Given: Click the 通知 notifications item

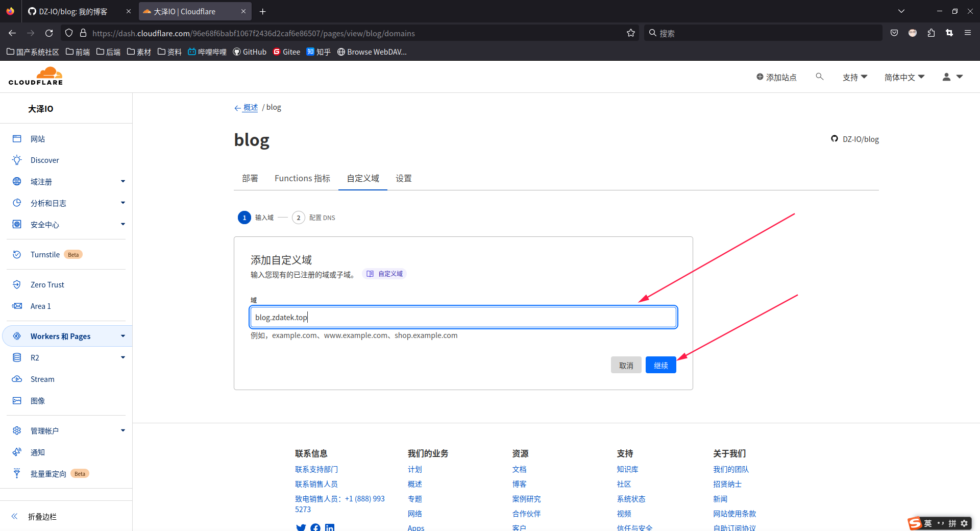Looking at the screenshot, I should point(37,452).
